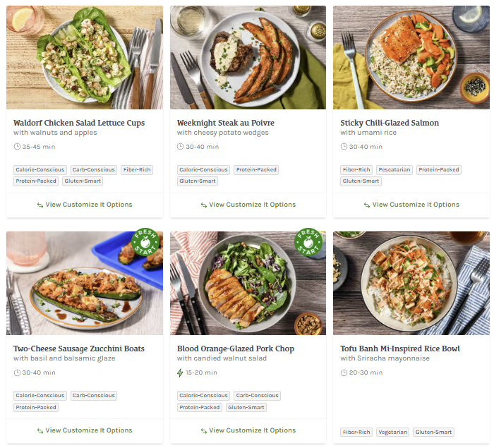Click clock icon on Waldorf Chicken Salad
Image resolution: width=494 pixels, height=448 pixels.
[x=17, y=147]
